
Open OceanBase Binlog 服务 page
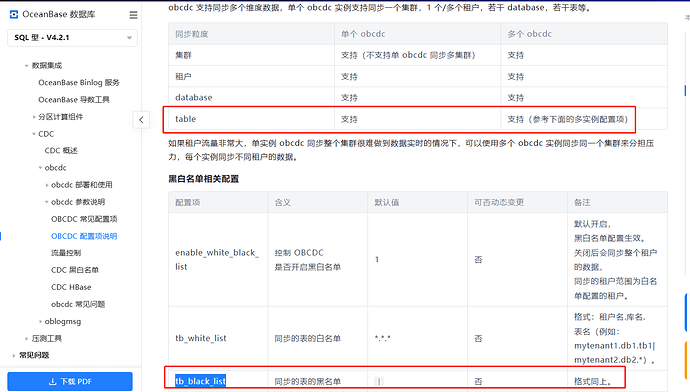tap(79, 82)
